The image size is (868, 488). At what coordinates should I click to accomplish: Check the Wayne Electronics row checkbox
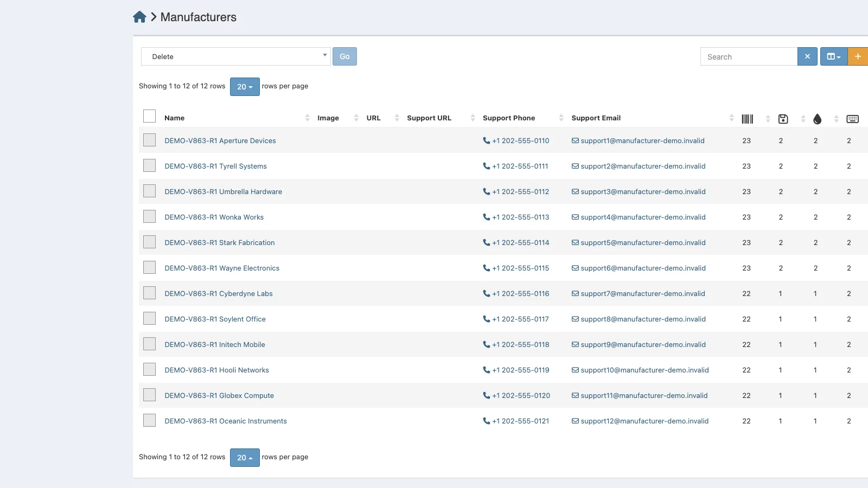(x=149, y=267)
